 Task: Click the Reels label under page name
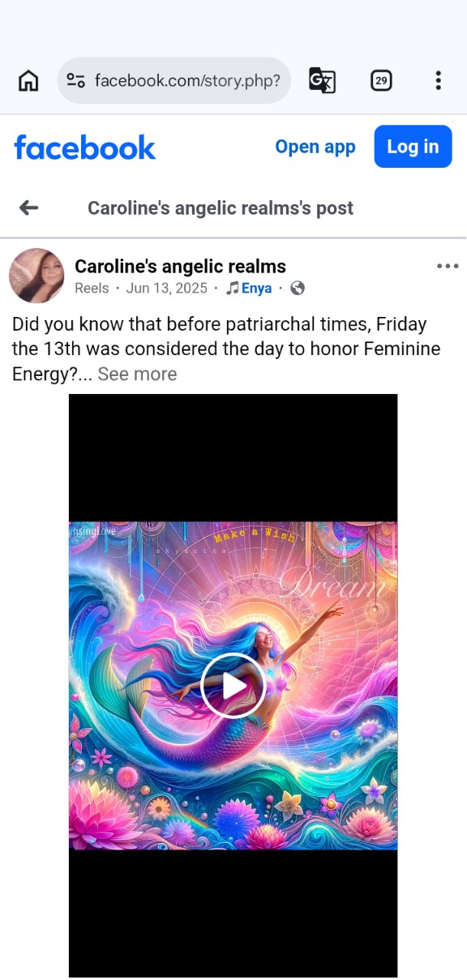tap(92, 288)
